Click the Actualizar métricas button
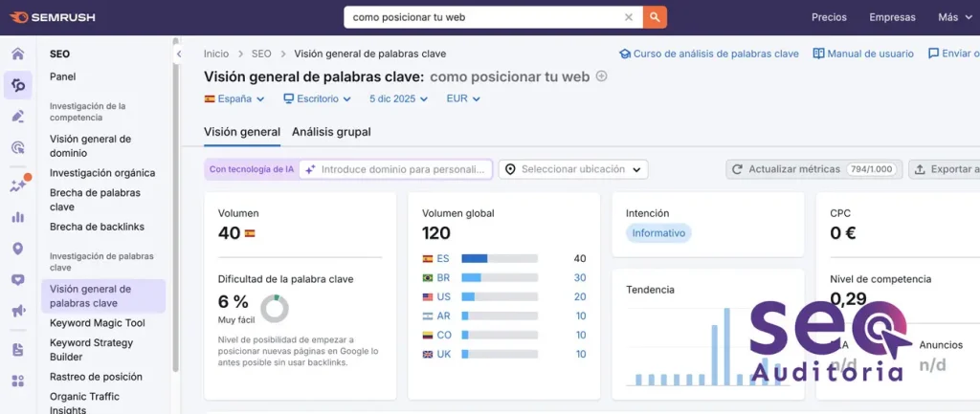Image resolution: width=980 pixels, height=414 pixels. (x=813, y=169)
